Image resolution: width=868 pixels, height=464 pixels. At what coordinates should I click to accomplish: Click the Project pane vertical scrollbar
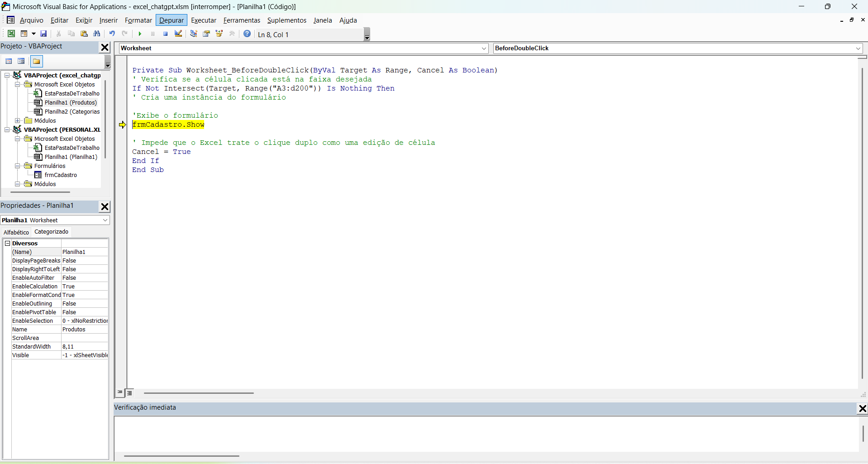pos(105,120)
